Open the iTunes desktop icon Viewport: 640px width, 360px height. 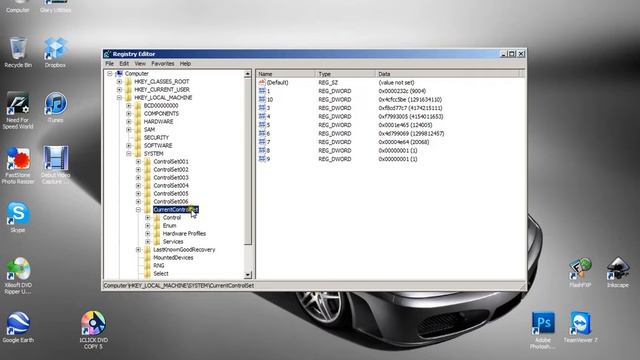pos(55,107)
